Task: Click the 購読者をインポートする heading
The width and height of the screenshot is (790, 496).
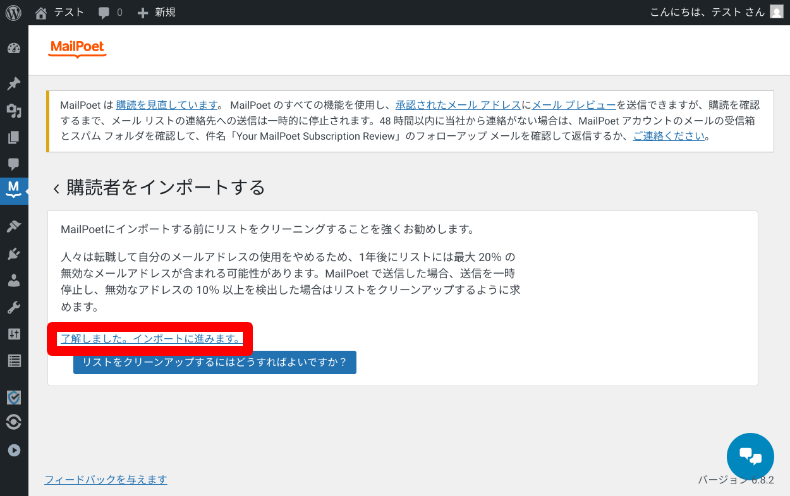Action: 166,188
